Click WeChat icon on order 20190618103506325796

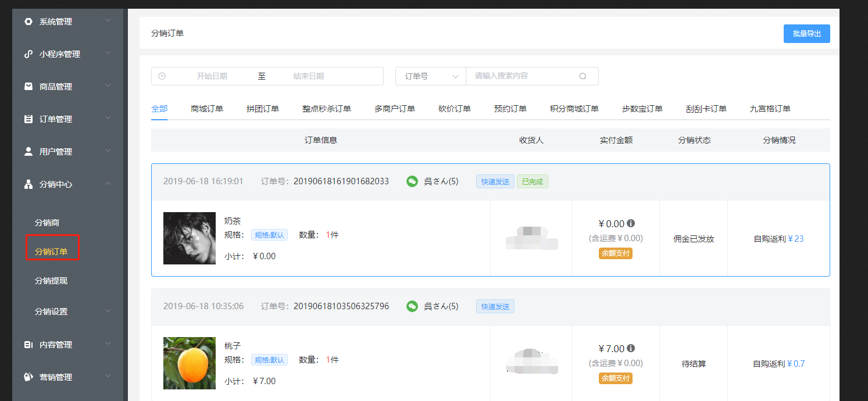412,306
